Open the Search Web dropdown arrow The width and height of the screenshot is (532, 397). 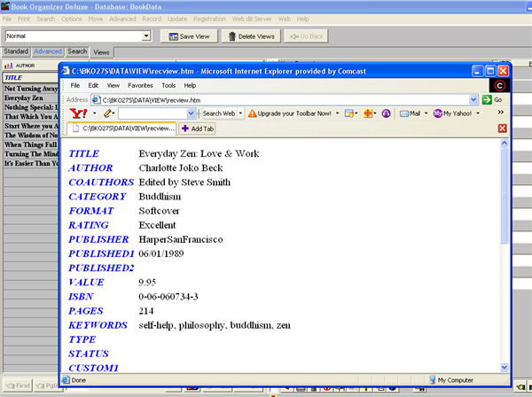(x=240, y=113)
